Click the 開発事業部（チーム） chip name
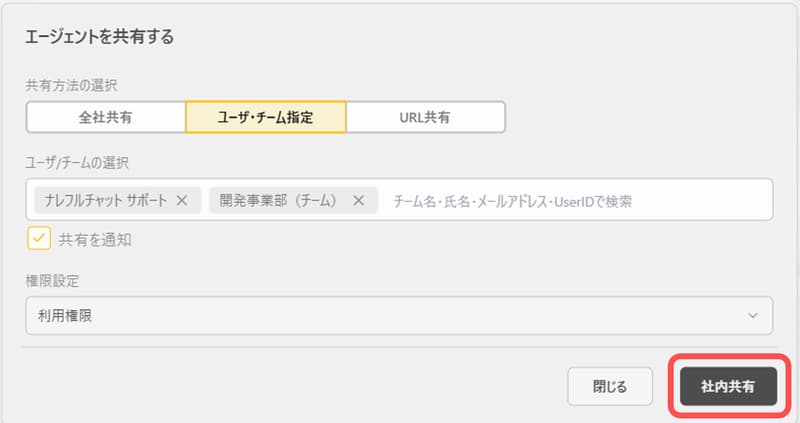The image size is (800, 423). tap(279, 200)
